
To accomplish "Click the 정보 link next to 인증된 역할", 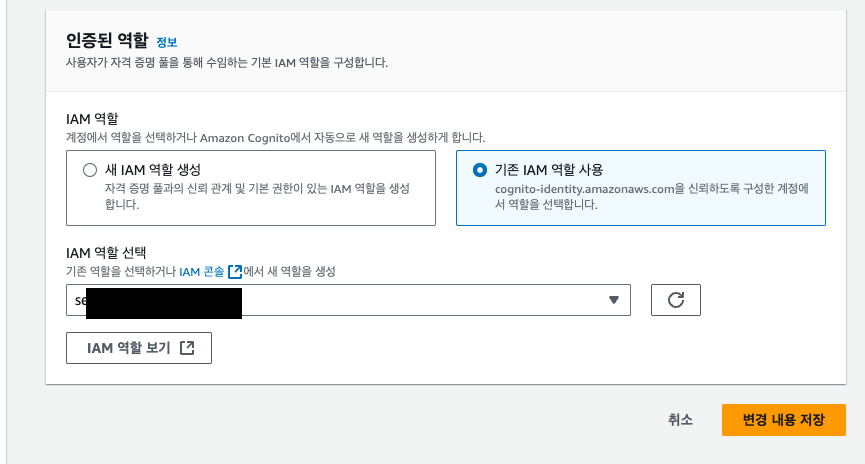I will (167, 42).
